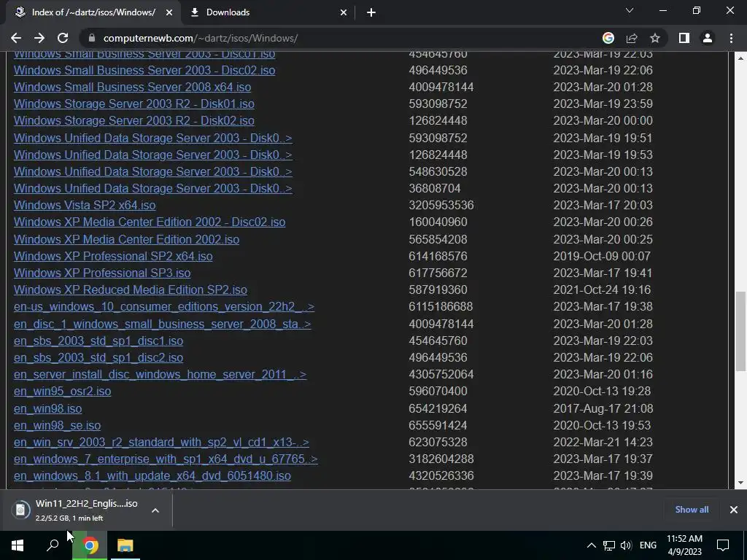Open a new browser tab

coord(371,12)
